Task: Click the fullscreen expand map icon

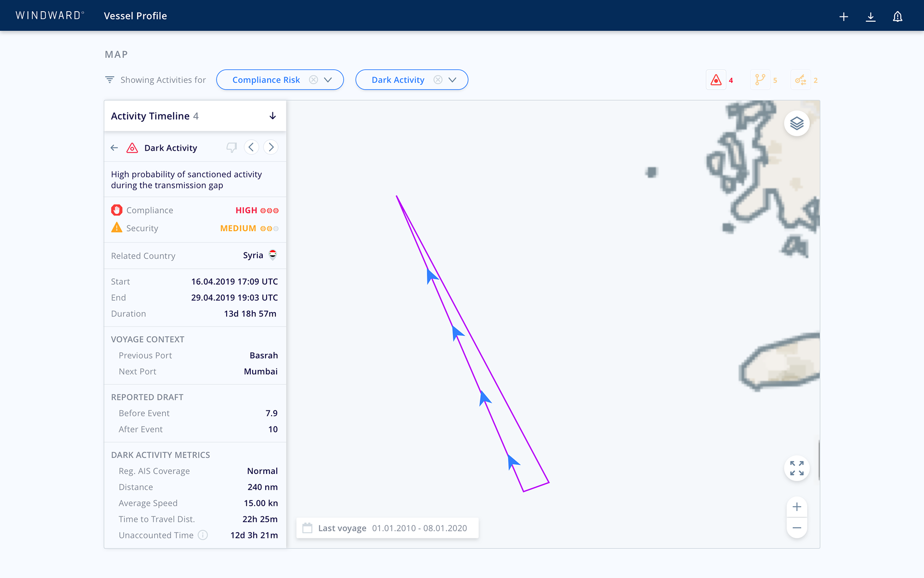Action: 796,468
